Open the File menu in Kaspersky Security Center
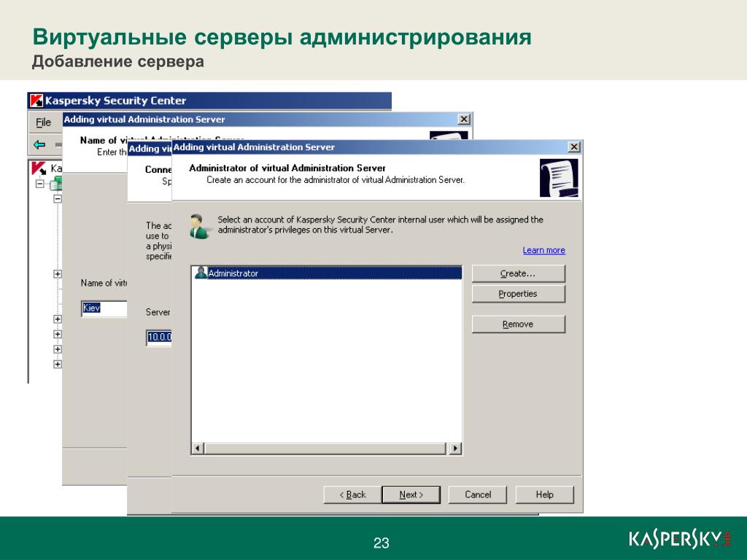747x560 pixels. 43,122
